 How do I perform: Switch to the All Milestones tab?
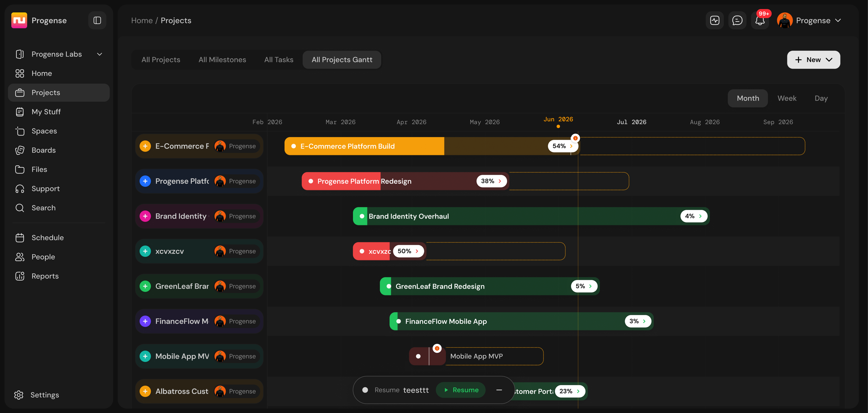tap(222, 60)
